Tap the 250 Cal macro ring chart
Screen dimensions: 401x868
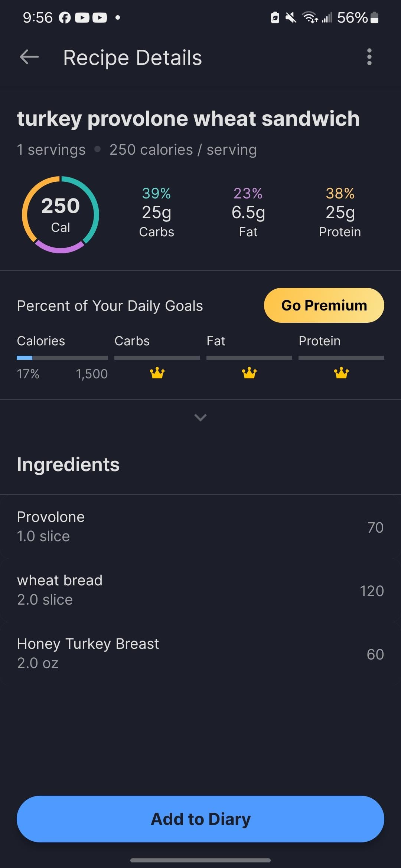tap(61, 215)
